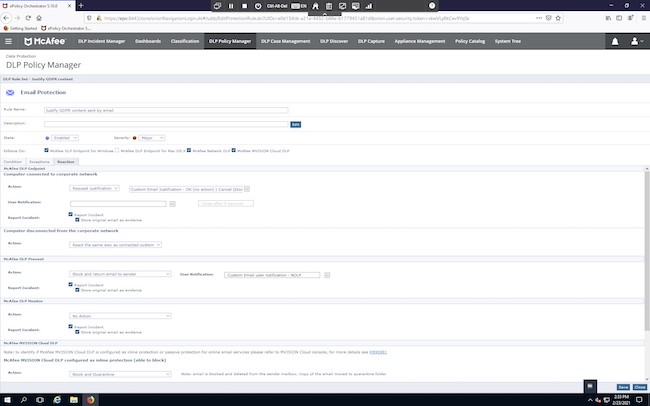Open Task View on the taskbar

point(40,400)
